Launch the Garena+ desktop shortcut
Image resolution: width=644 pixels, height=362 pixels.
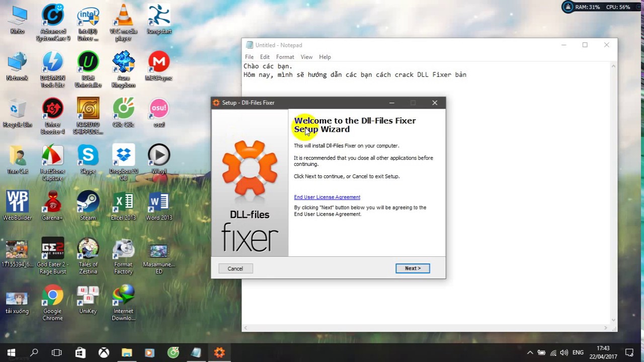pos(53,206)
